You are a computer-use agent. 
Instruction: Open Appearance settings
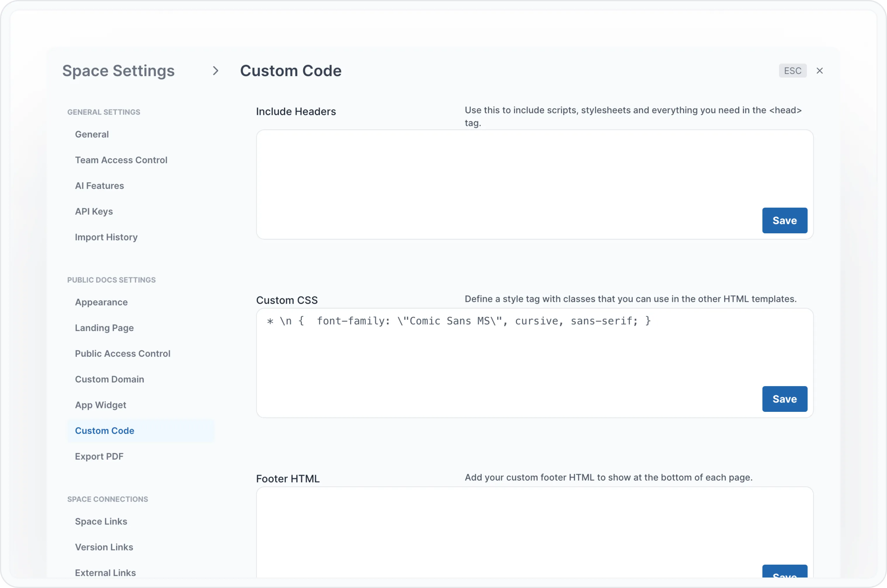coord(101,302)
